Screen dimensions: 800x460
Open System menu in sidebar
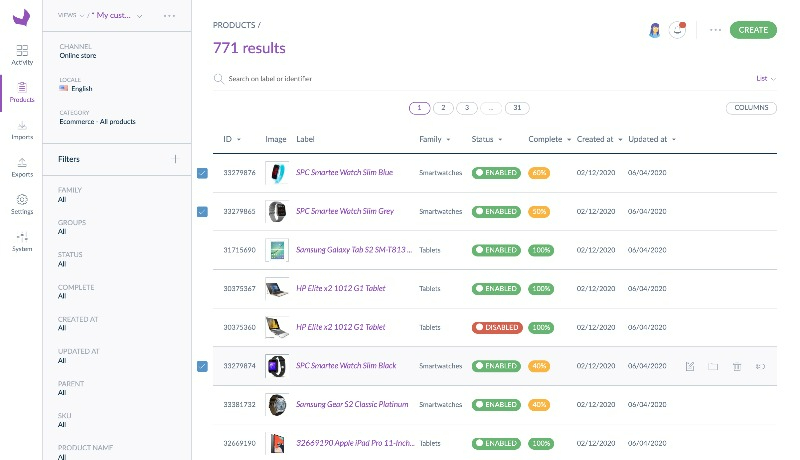tap(22, 242)
